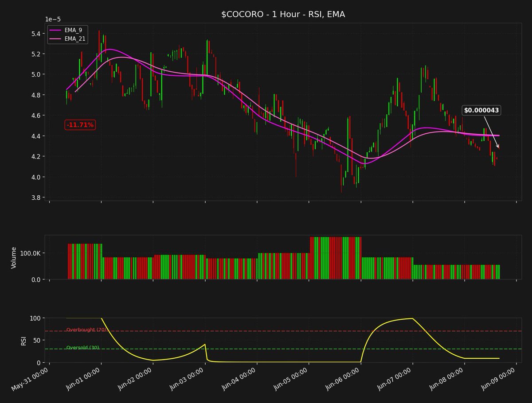
Task: Click the 0.0 volume tick label
Action: coord(36,279)
